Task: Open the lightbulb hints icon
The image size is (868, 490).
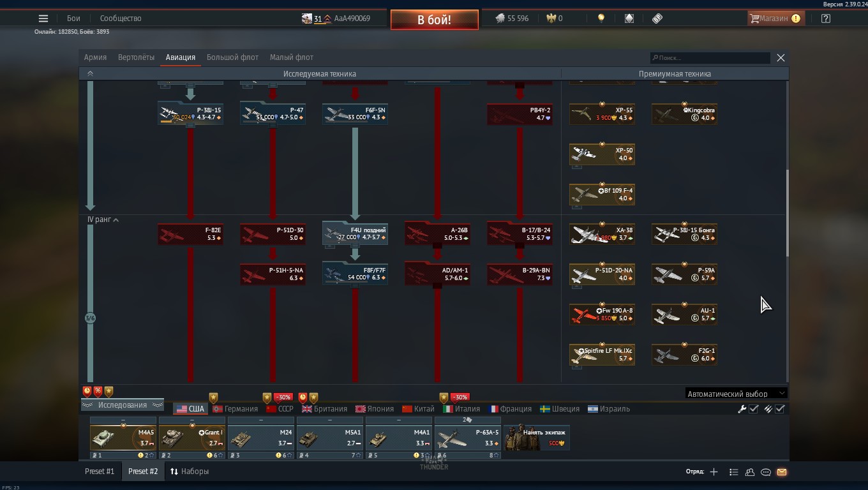Action: tap(601, 19)
